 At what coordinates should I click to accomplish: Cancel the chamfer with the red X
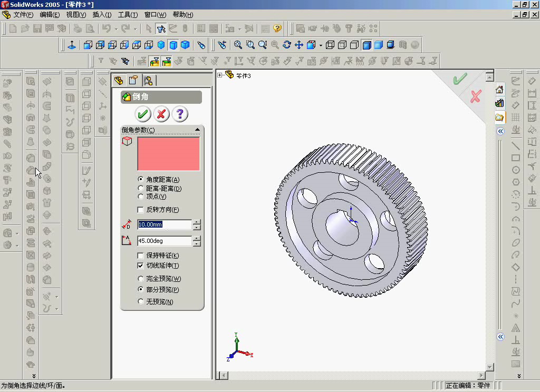(161, 114)
